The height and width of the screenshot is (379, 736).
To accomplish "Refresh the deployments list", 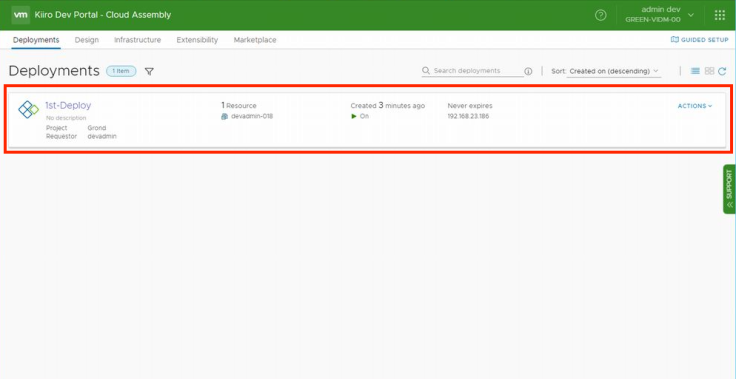I will click(x=722, y=71).
